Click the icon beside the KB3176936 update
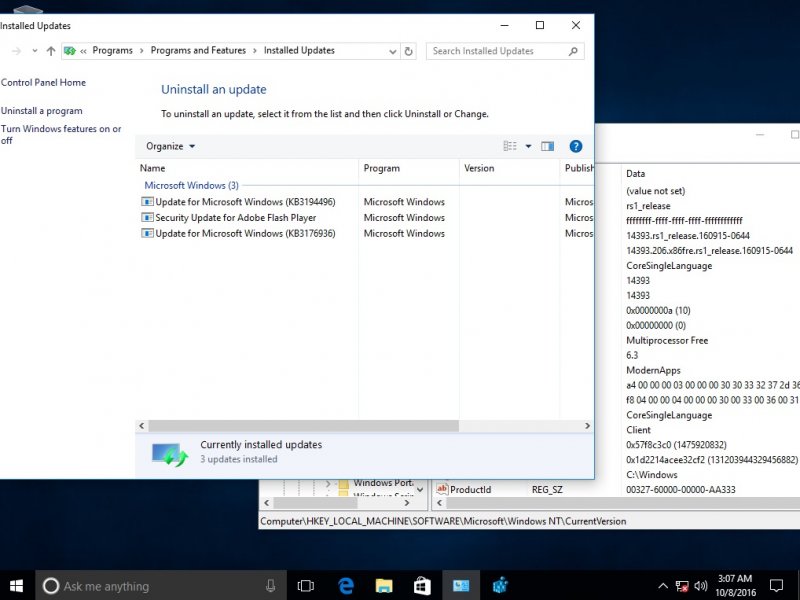Viewport: 800px width, 600px height. pos(147,233)
